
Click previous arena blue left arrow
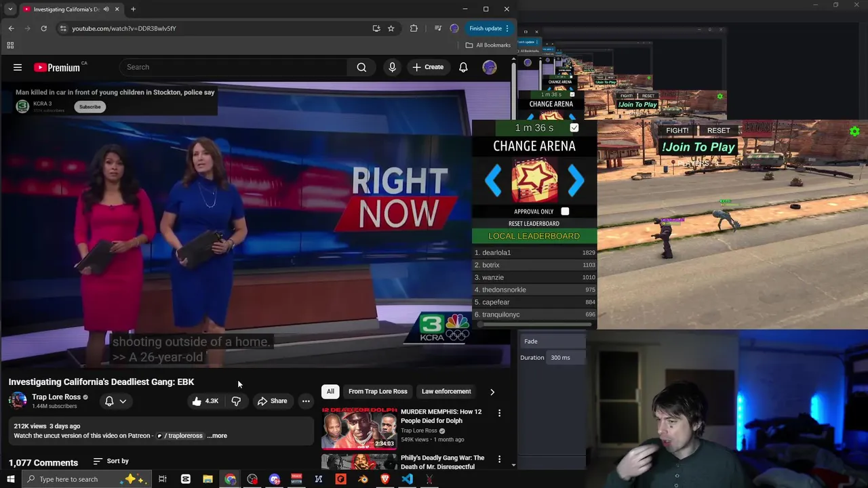[493, 180]
